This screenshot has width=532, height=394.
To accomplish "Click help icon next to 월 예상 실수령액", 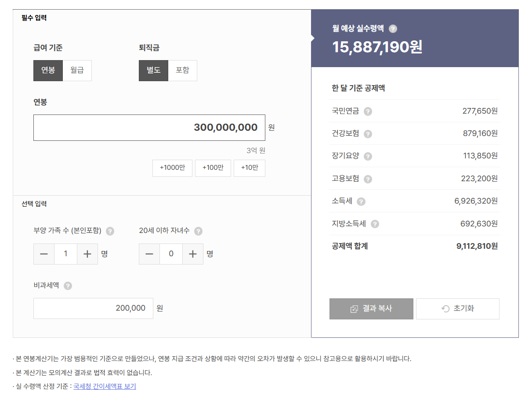I will tap(393, 29).
